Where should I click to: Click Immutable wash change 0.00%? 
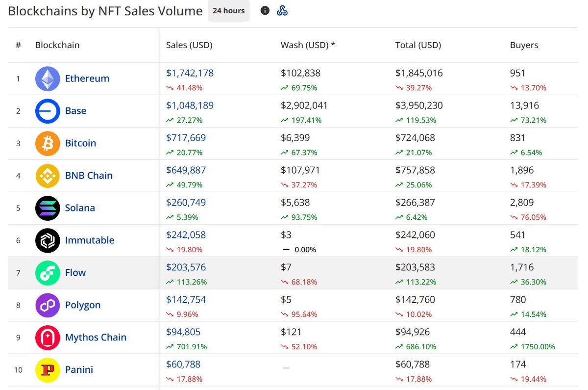[299, 250]
